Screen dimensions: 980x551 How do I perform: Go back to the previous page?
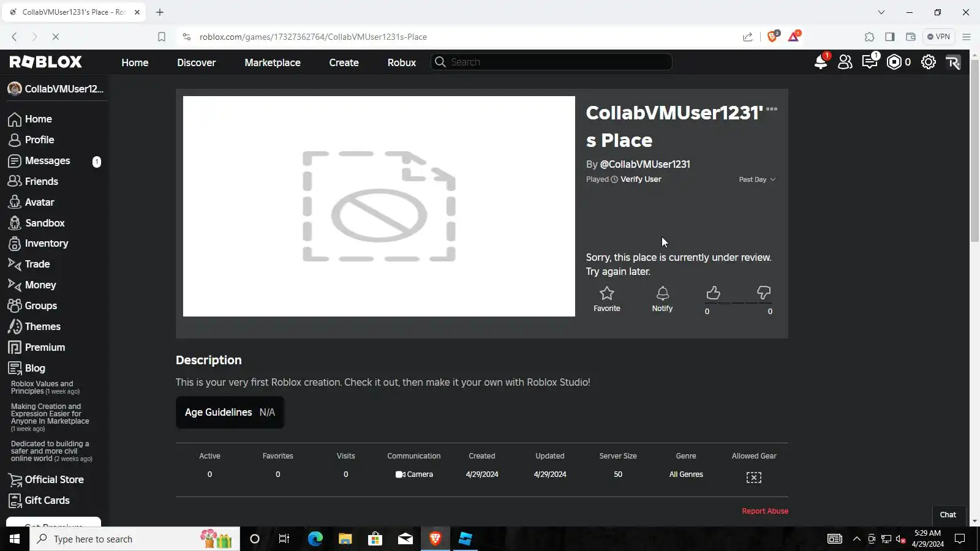click(x=15, y=37)
